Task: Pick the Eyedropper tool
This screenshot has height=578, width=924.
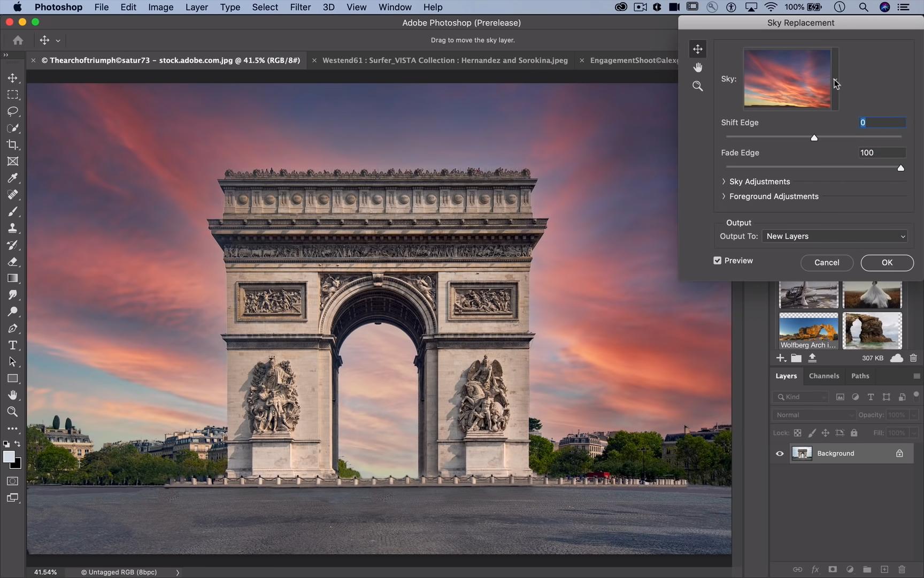Action: coord(13,178)
